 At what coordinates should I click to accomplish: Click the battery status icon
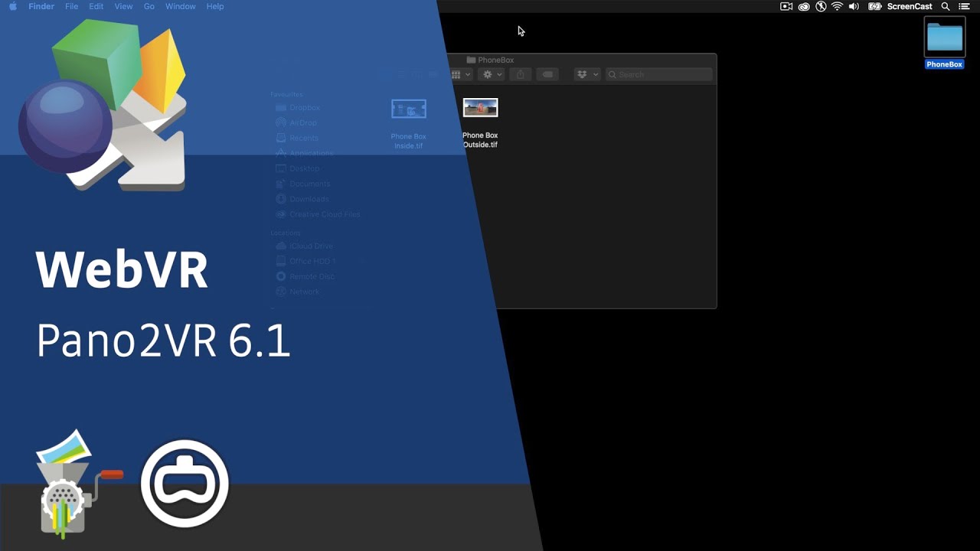(874, 6)
